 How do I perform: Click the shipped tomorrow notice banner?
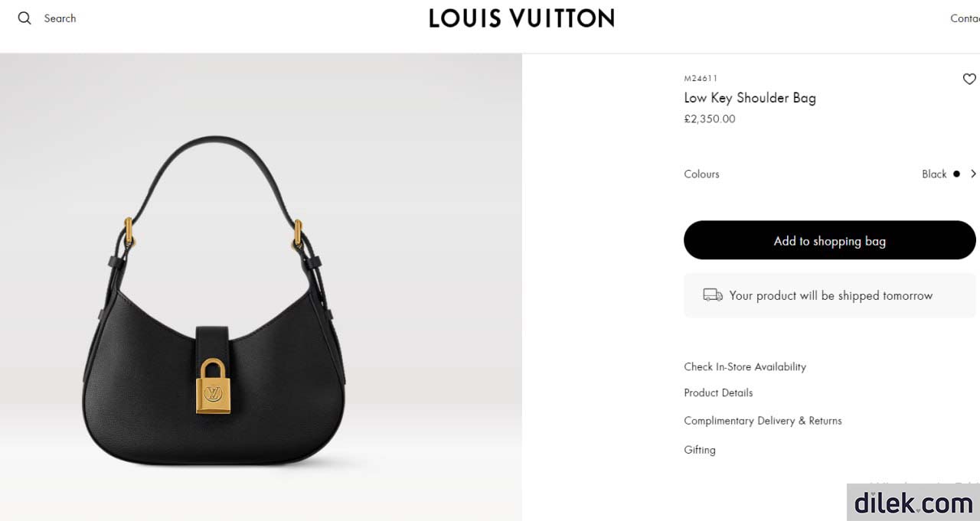tap(830, 295)
